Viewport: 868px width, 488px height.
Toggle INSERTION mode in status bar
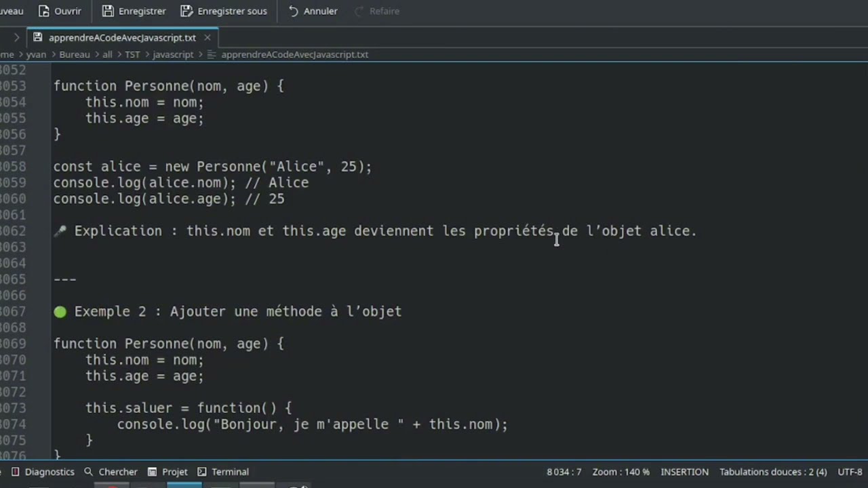click(x=685, y=472)
